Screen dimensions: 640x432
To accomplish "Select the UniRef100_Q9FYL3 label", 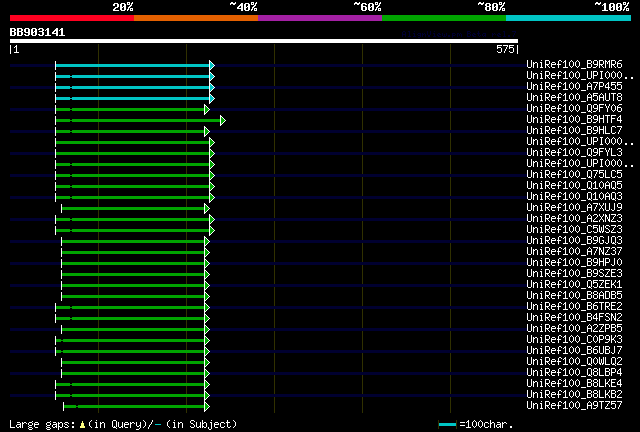I will tap(574, 153).
